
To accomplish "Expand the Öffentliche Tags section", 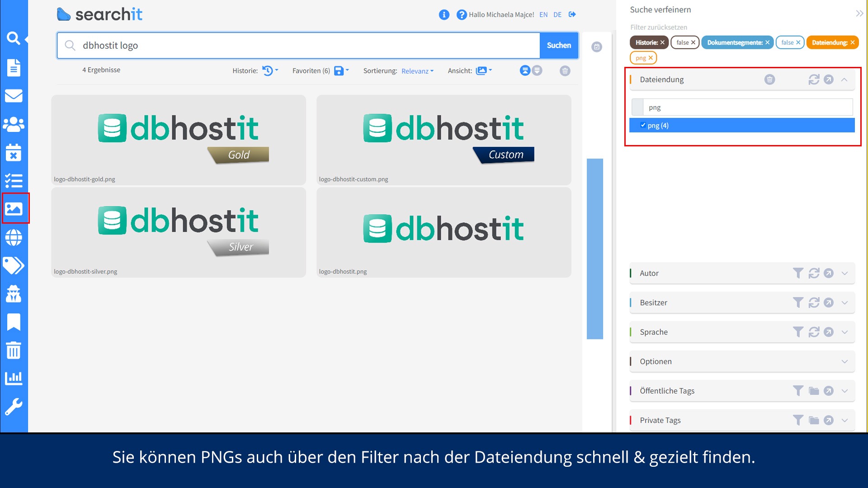I will 844,390.
